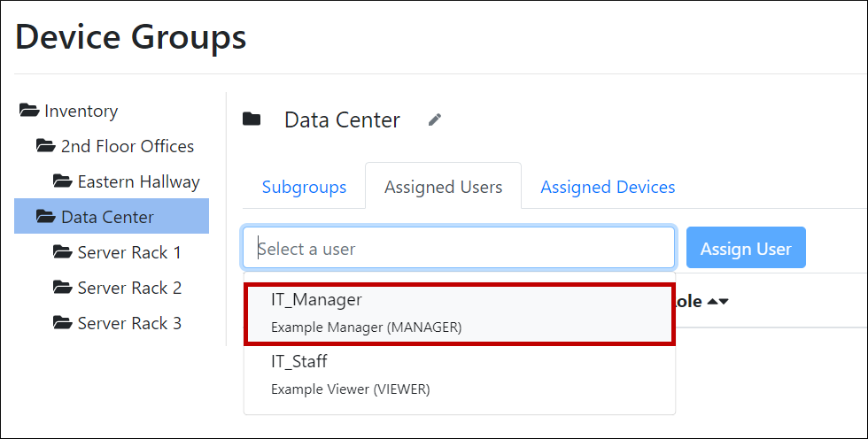The height and width of the screenshot is (439, 868).
Task: Click the up arrow to sort Role ascending
Action: click(712, 303)
